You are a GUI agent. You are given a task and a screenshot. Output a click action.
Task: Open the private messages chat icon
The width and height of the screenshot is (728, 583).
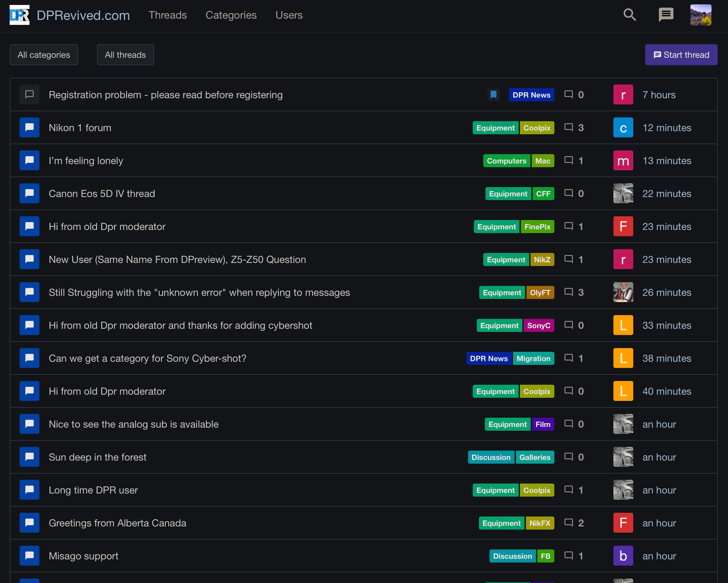pos(666,15)
